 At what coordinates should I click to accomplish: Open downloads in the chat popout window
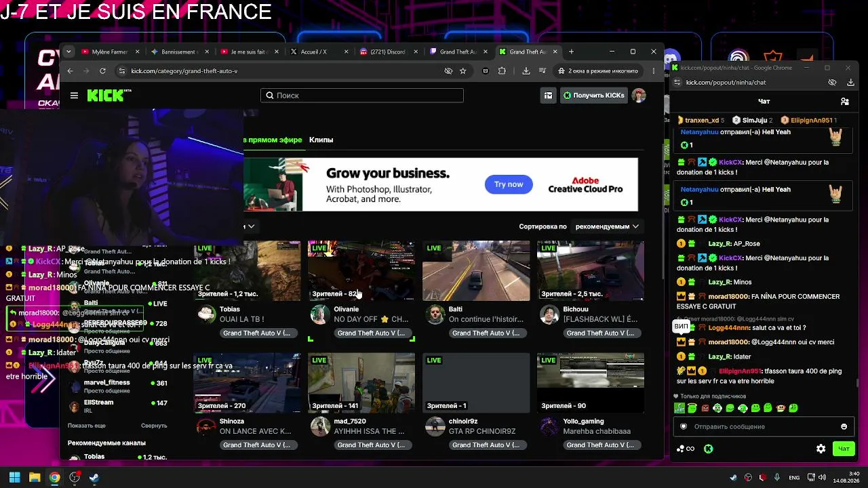[850, 83]
